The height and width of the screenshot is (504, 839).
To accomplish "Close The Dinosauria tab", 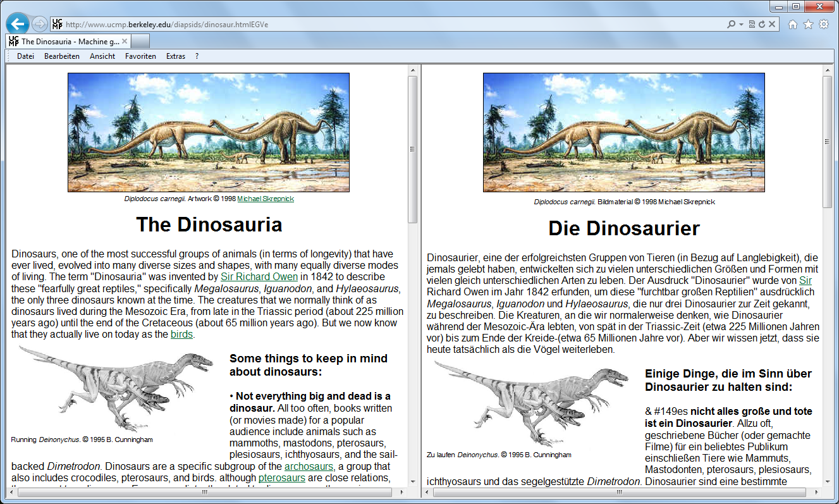I will click(125, 42).
